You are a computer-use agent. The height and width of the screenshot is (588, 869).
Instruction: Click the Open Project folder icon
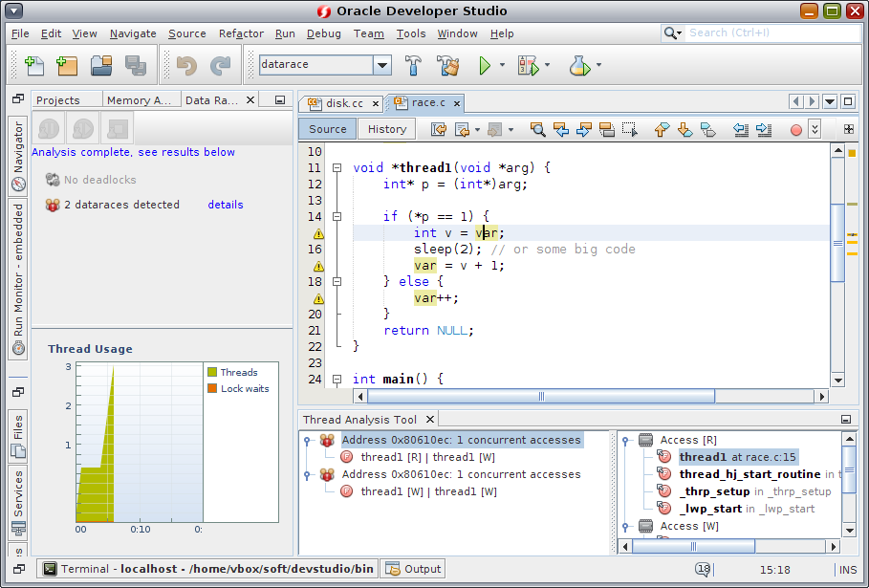click(101, 65)
